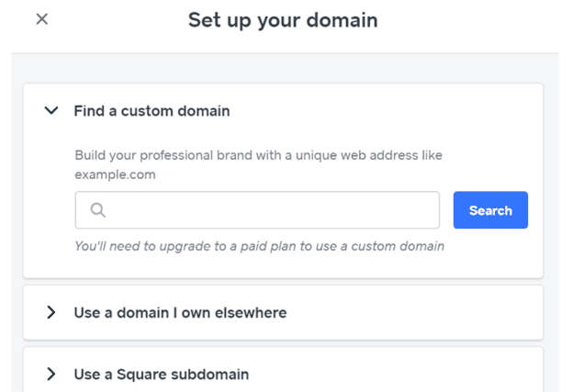Click the magnifying glass icon in search field
Image resolution: width=573 pixels, height=392 pixels.
[x=98, y=210]
